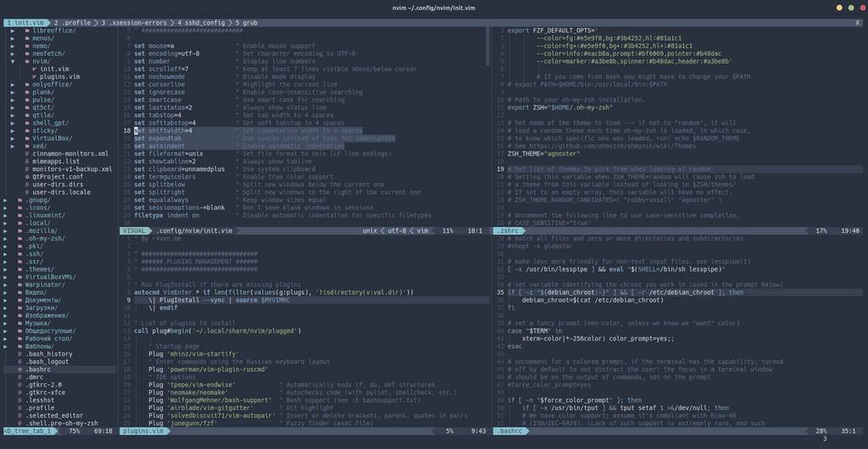Click the .zshrc status line label
This screenshot has width=868, height=449.
509,230
